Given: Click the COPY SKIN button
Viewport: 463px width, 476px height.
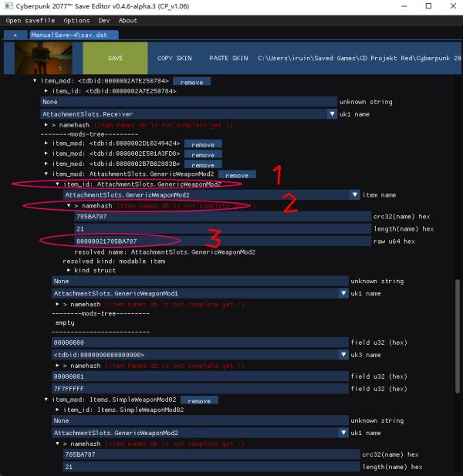Looking at the screenshot, I should [x=174, y=58].
